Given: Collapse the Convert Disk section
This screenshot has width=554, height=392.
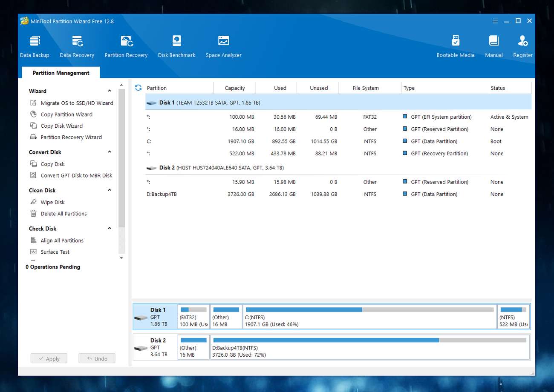Looking at the screenshot, I should [x=110, y=152].
